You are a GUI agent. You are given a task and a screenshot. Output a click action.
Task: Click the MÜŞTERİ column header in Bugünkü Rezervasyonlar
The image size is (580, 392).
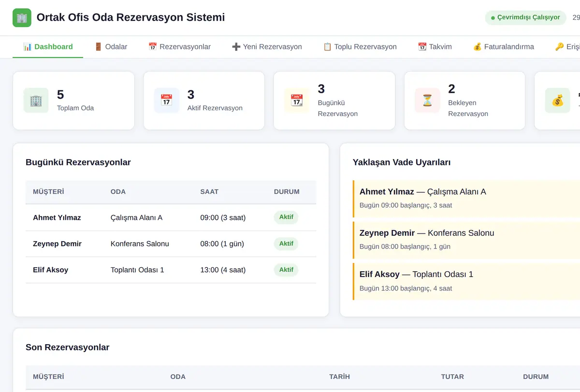coord(48,192)
